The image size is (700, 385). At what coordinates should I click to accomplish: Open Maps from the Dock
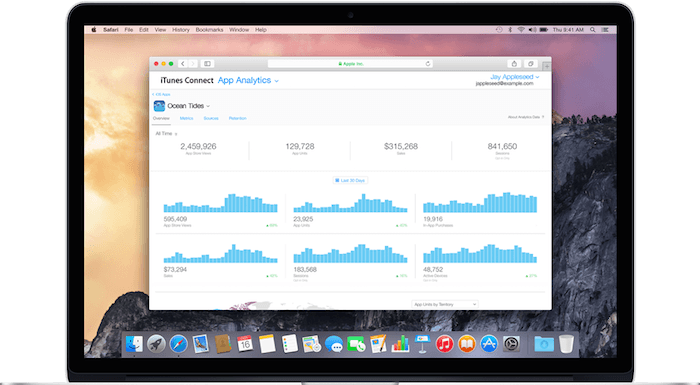(x=311, y=344)
